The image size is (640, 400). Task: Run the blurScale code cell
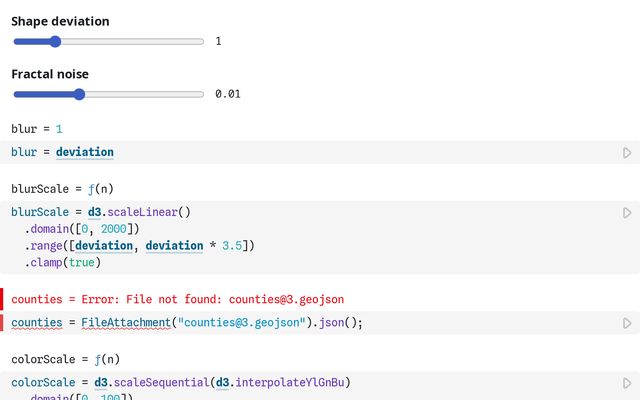(627, 213)
